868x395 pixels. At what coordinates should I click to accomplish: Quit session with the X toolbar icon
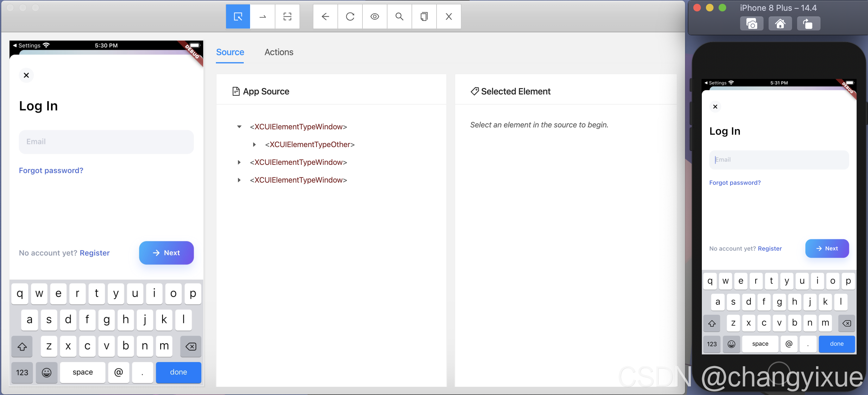(x=449, y=16)
